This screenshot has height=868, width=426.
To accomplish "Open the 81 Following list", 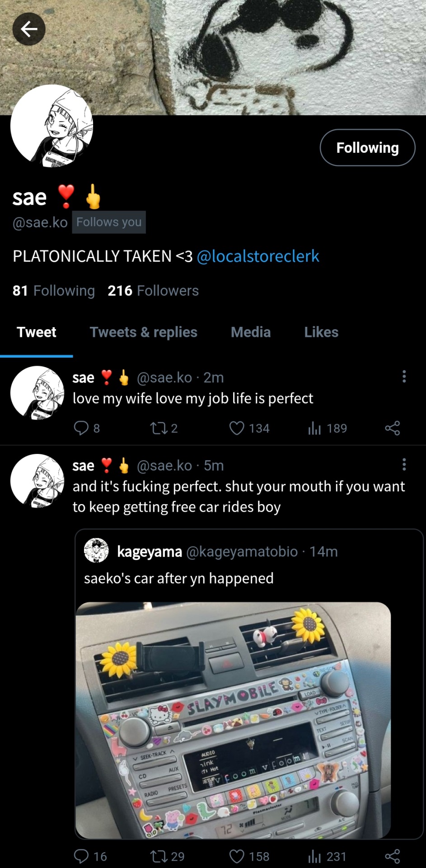I will coord(54,291).
